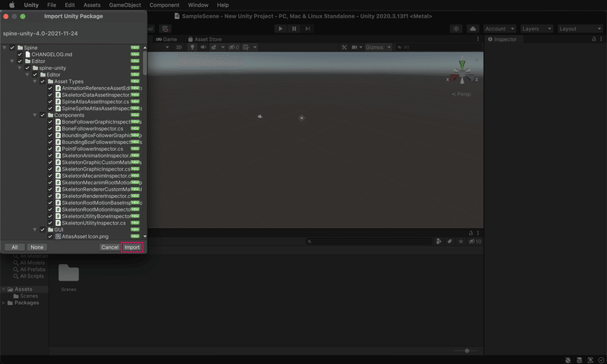Toggle 2D view mode button

(179, 47)
